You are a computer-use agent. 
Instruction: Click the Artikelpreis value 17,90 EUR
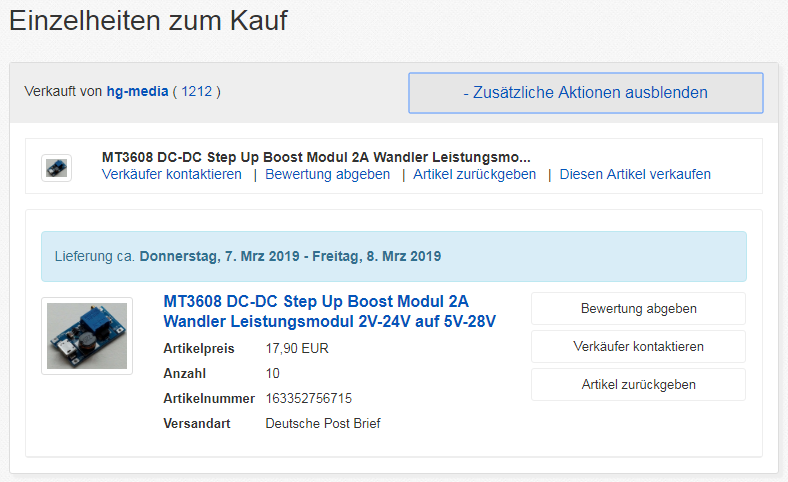click(296, 349)
